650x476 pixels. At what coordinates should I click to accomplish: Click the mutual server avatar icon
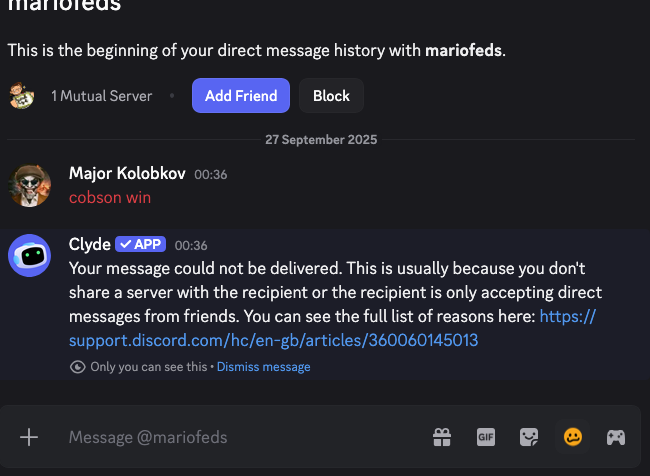coord(23,96)
